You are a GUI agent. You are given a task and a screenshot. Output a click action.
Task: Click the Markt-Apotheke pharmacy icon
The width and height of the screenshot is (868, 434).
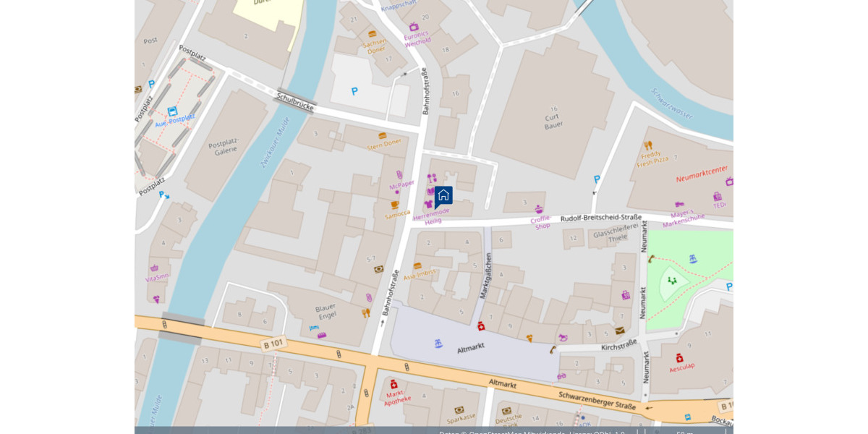(393, 384)
